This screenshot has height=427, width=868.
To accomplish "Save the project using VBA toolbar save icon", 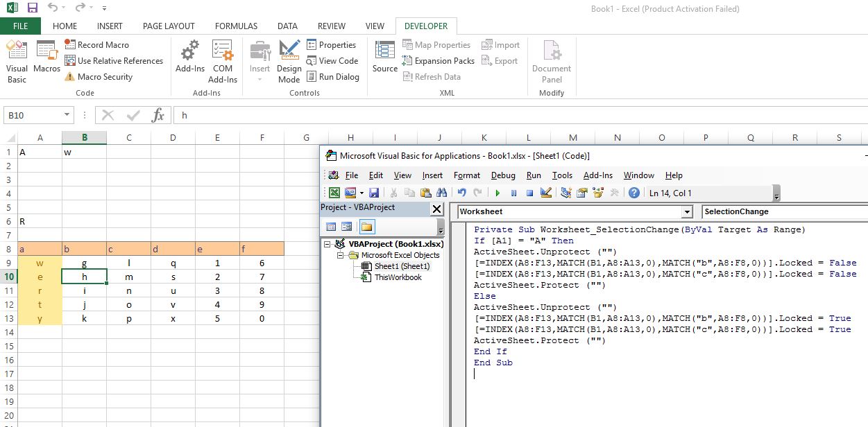I will (375, 193).
